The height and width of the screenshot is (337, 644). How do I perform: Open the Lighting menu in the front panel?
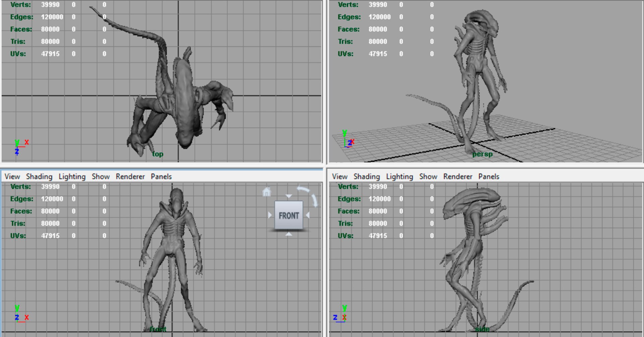[72, 176]
